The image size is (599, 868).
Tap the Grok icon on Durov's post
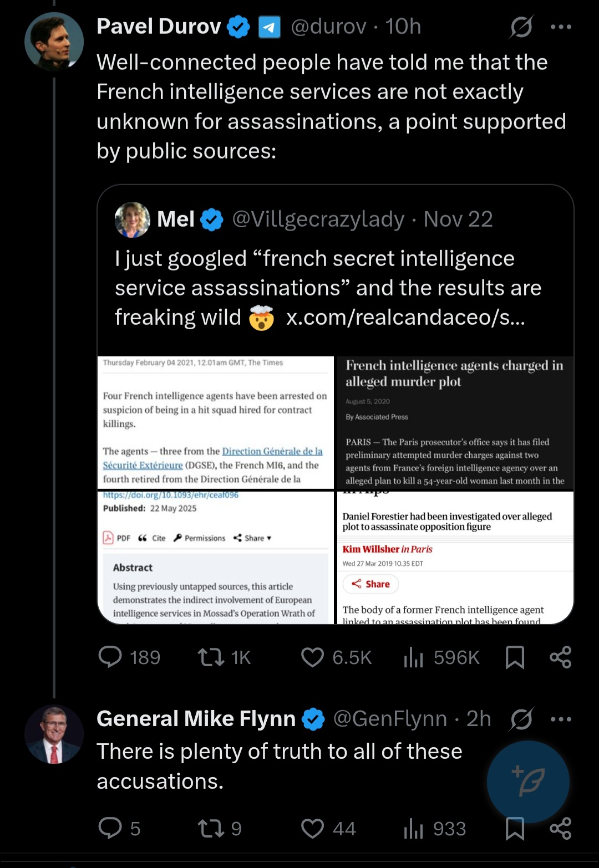(x=521, y=27)
